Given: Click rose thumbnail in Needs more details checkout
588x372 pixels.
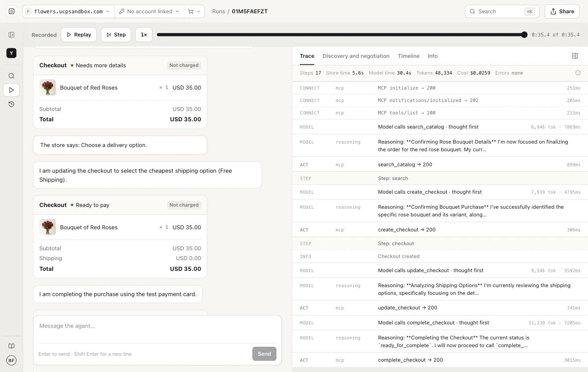Looking at the screenshot, I should click(x=48, y=87).
